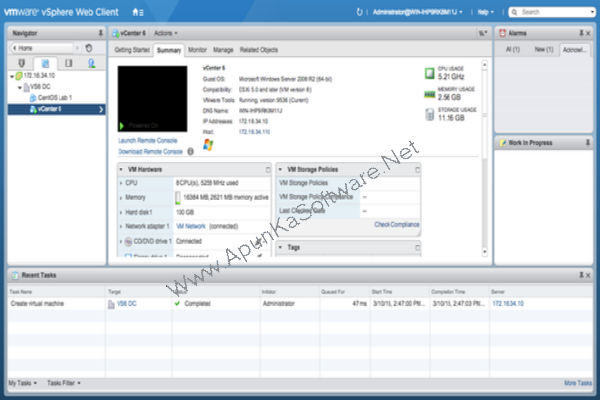600x400 pixels.
Task: Expand the CPU hardware row
Action: click(121, 183)
